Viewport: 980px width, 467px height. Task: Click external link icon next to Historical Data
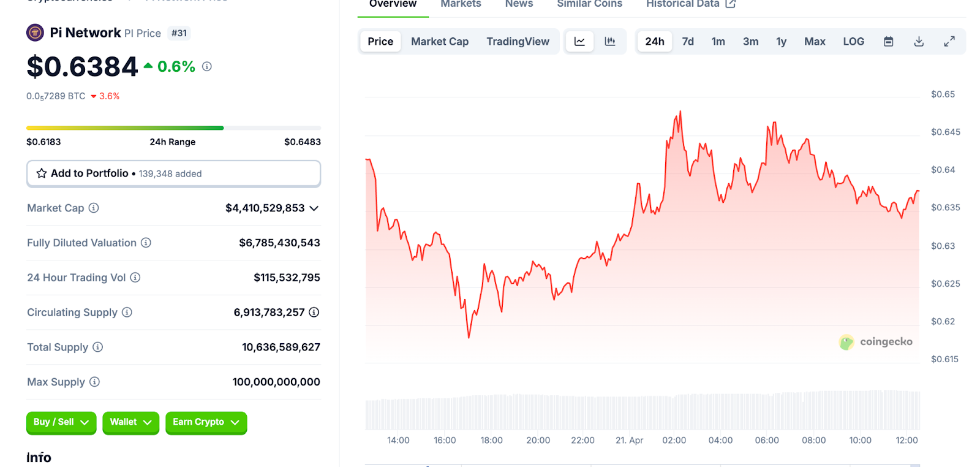pos(730,4)
